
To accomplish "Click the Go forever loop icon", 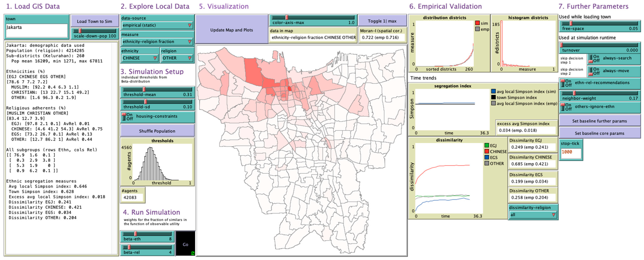I will pyautogui.click(x=193, y=253).
